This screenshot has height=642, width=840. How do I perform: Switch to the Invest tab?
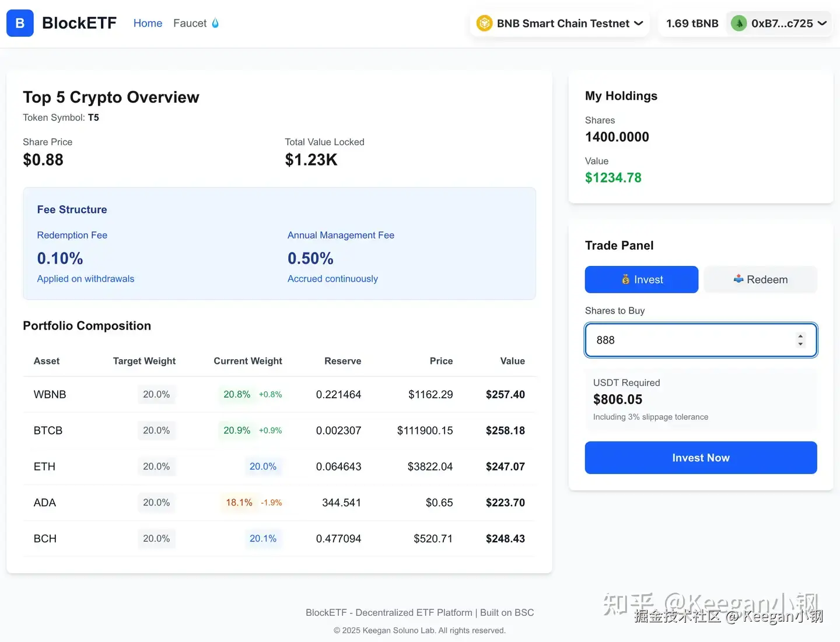[x=642, y=279]
